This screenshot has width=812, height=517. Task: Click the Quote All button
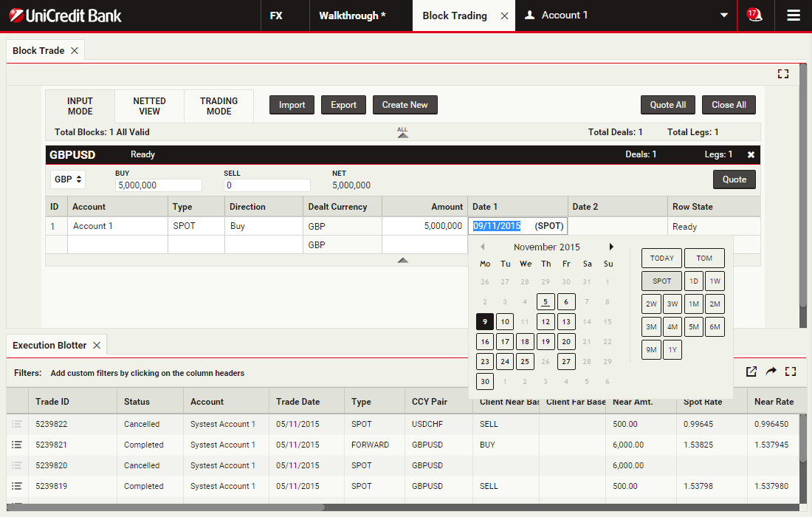[667, 105]
